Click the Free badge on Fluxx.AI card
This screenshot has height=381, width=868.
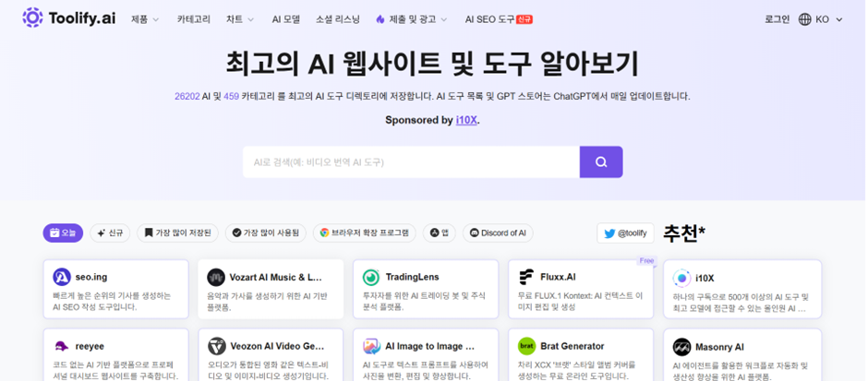[646, 260]
